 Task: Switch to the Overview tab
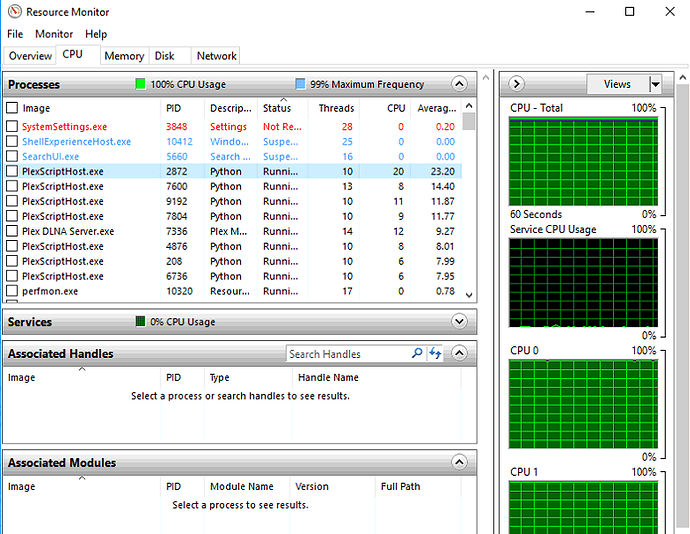click(30, 56)
